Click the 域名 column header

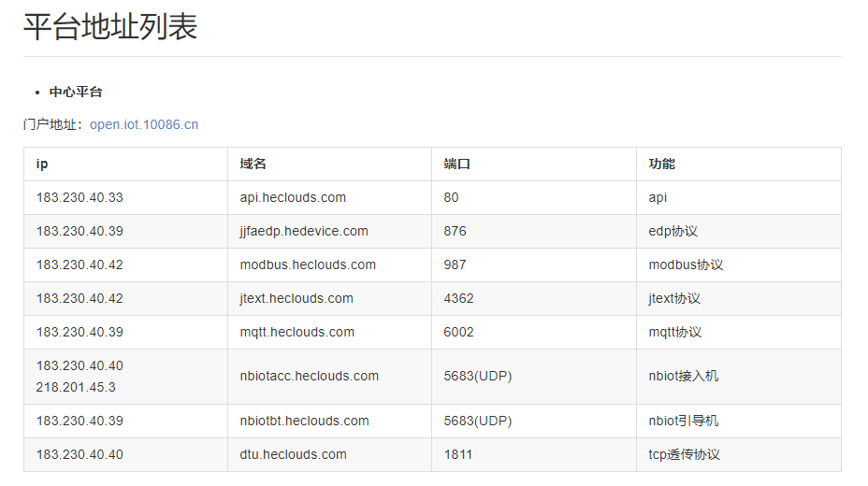tap(253, 164)
